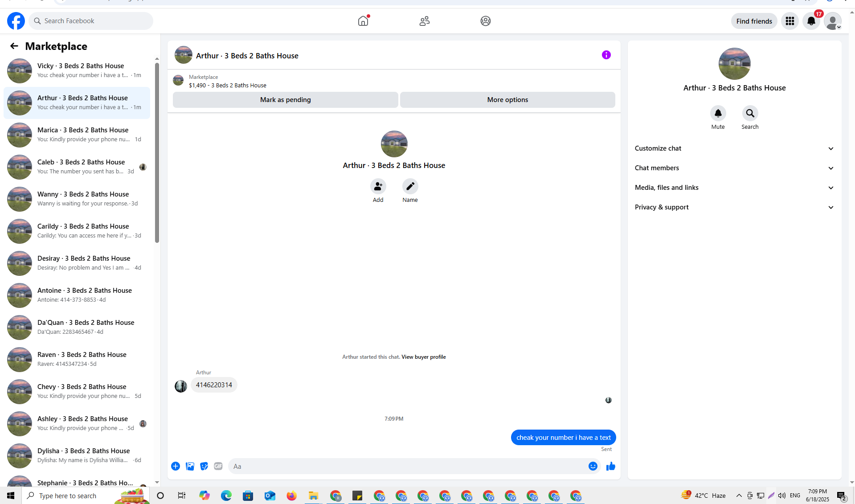Open the Marica conversation
The height and width of the screenshot is (504, 855).
(x=77, y=135)
